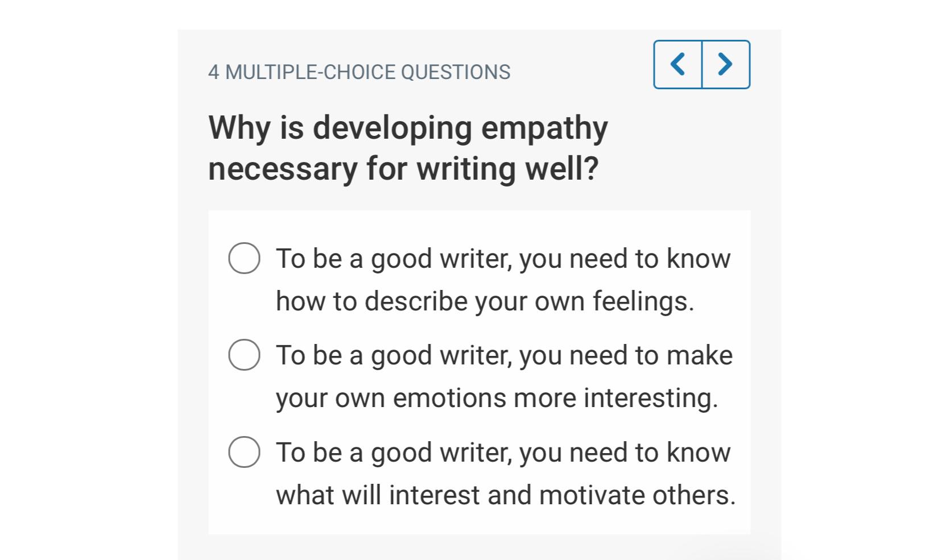Mark the third answer's radio circle
Image resolution: width=946 pixels, height=560 pixels.
[244, 453]
